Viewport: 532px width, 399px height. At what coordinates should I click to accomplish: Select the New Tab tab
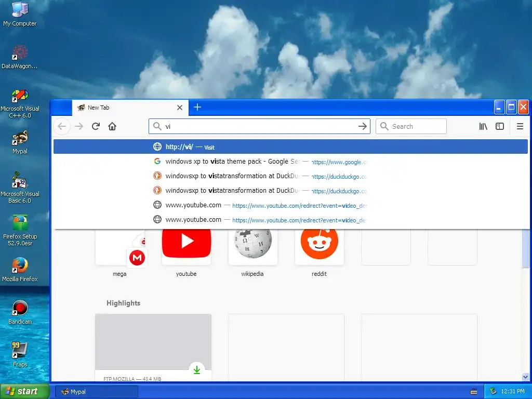point(130,108)
